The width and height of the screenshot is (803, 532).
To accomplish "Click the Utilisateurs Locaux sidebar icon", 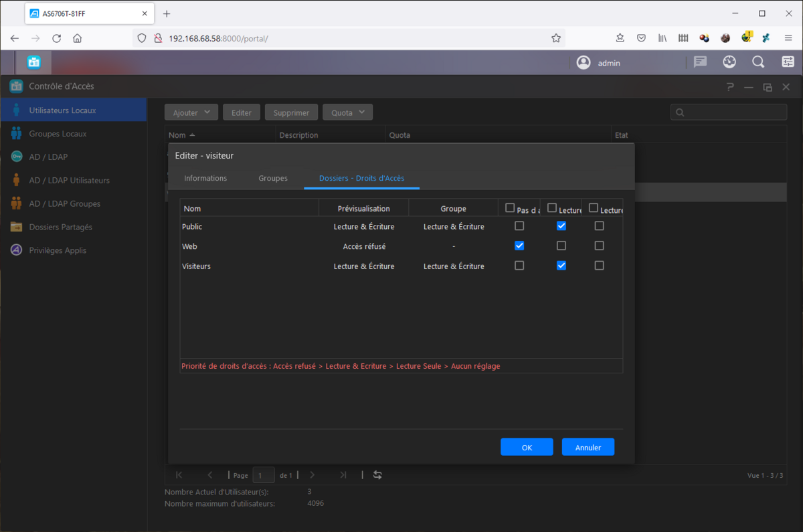I will pos(16,110).
